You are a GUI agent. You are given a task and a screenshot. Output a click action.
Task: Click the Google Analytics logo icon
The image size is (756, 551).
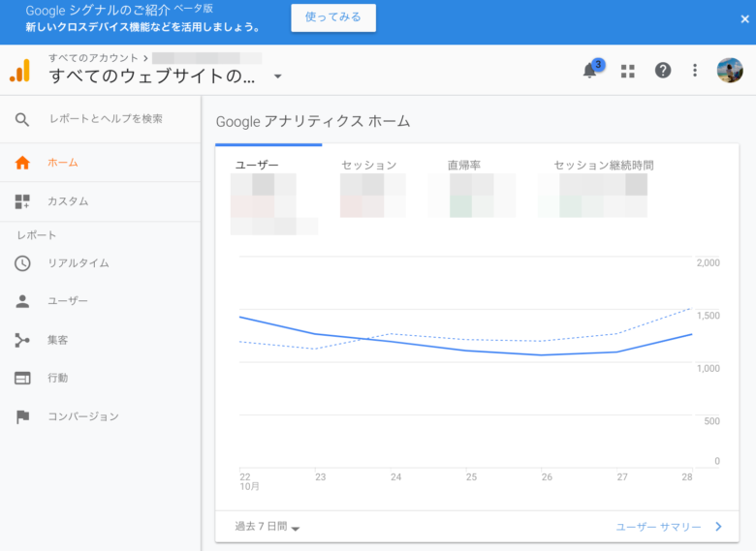(x=19, y=71)
